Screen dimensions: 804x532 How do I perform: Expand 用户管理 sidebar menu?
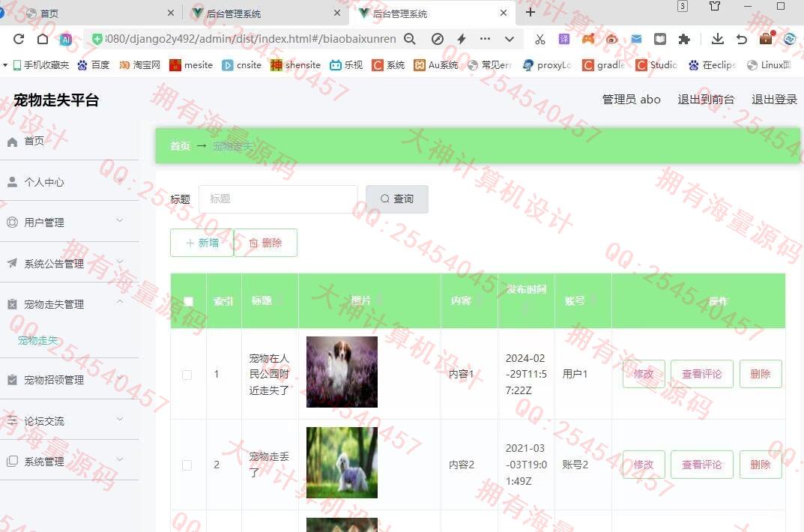tap(69, 223)
